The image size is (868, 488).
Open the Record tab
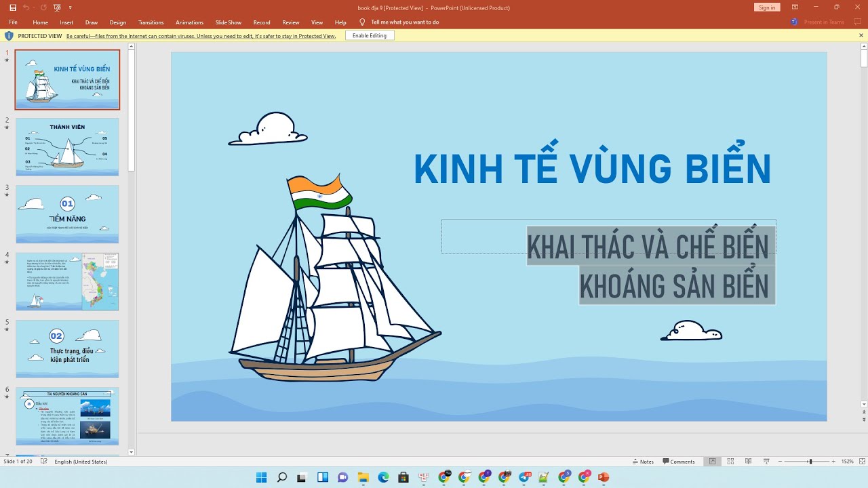262,22
